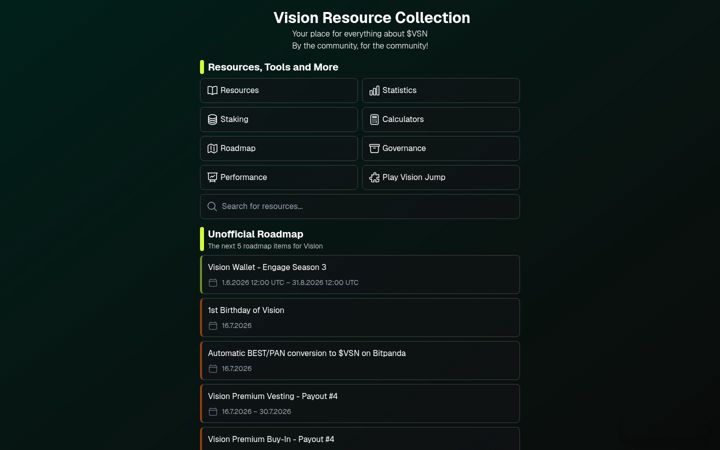Click 'Your place for everything about $VSN'
This screenshot has width=720, height=450.
point(360,34)
